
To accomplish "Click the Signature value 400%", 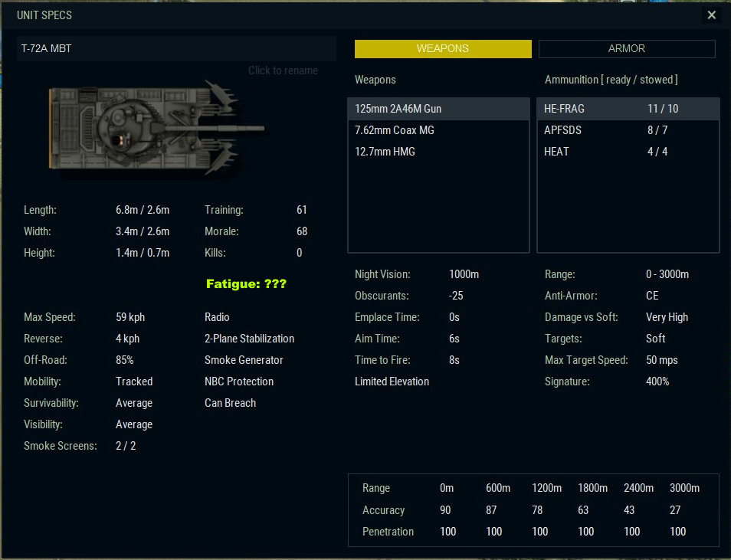I will tap(657, 382).
